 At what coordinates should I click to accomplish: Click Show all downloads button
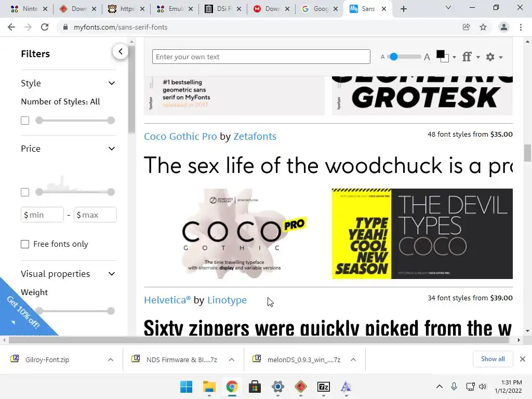493,359
